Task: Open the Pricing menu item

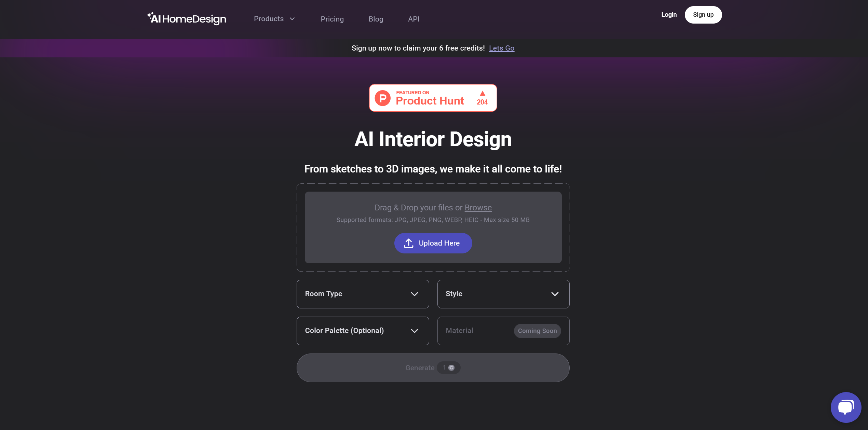Action: click(333, 19)
